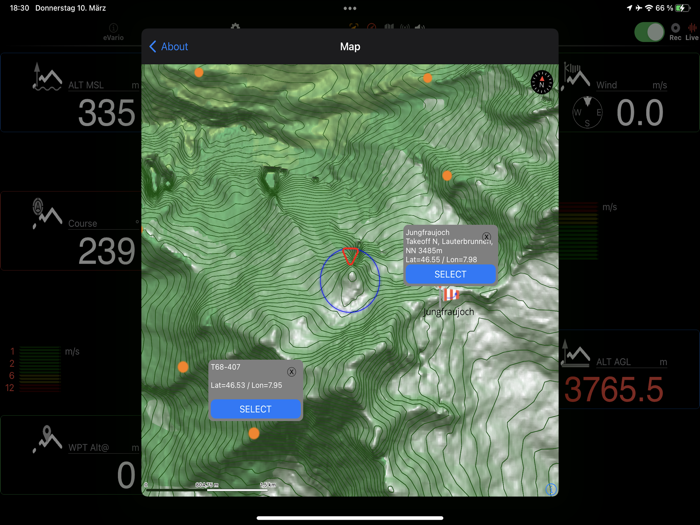This screenshot has height=525, width=700.
Task: Enable Live tracking icon
Action: click(x=692, y=31)
